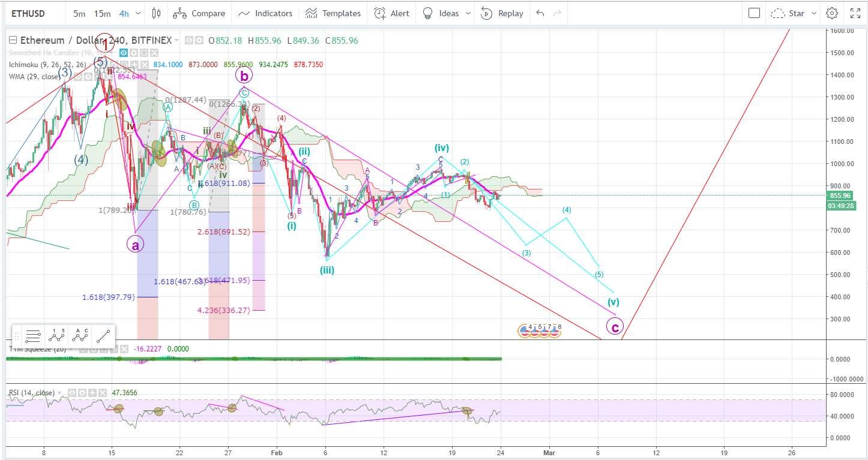Image resolution: width=868 pixels, height=460 pixels.
Task: Select chart layout square icon
Action: point(755,13)
